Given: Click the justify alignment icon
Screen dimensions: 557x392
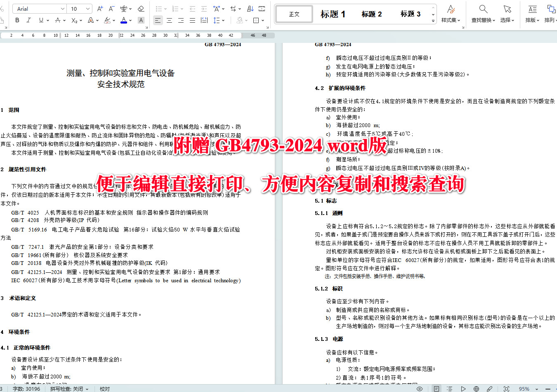Looking at the screenshot, I should (192, 20).
